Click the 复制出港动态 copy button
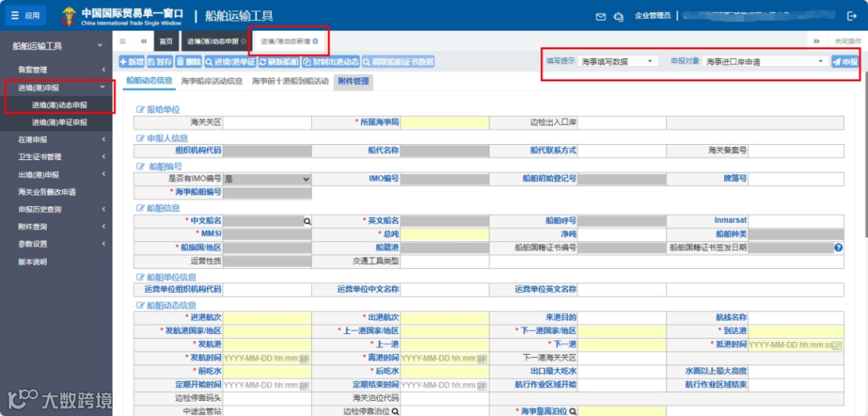The height and width of the screenshot is (416, 868). (331, 61)
